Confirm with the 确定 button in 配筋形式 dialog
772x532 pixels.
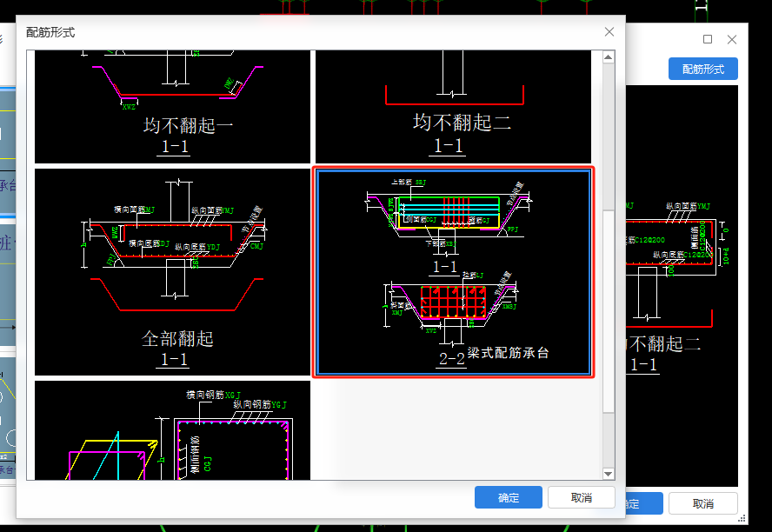[x=508, y=497]
